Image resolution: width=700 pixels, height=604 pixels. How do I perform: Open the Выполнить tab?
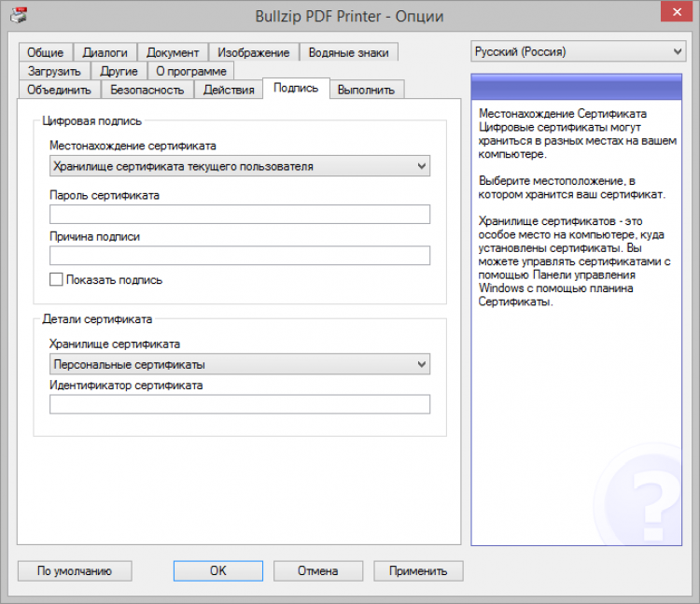[366, 90]
